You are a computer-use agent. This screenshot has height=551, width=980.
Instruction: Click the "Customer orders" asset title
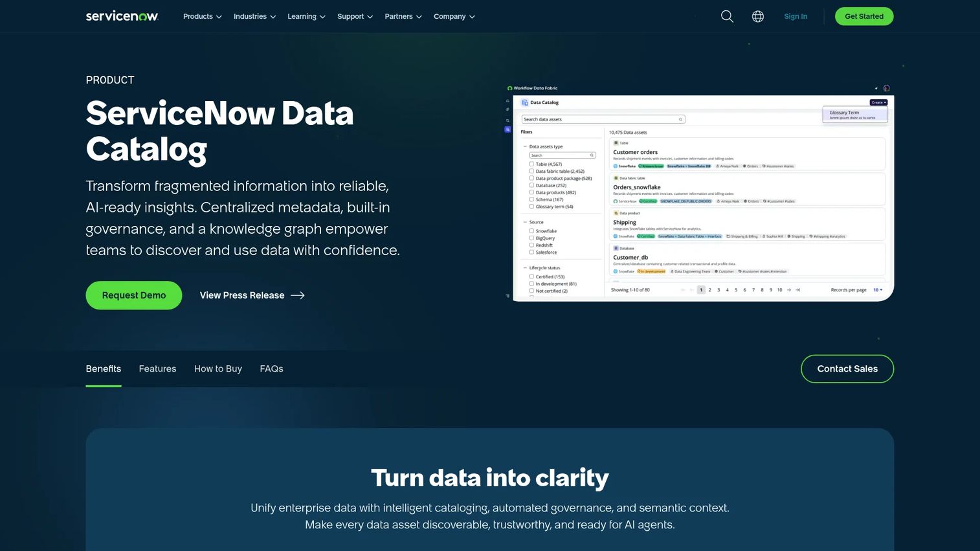coord(636,152)
